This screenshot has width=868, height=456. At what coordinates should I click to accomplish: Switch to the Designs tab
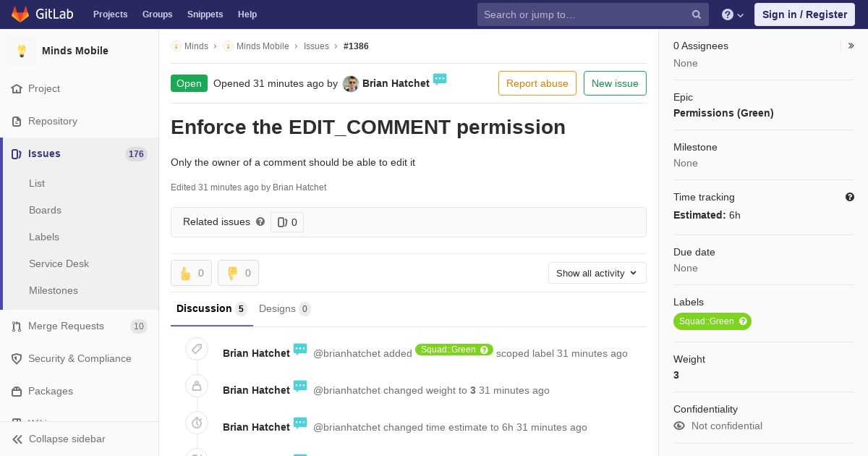[285, 309]
